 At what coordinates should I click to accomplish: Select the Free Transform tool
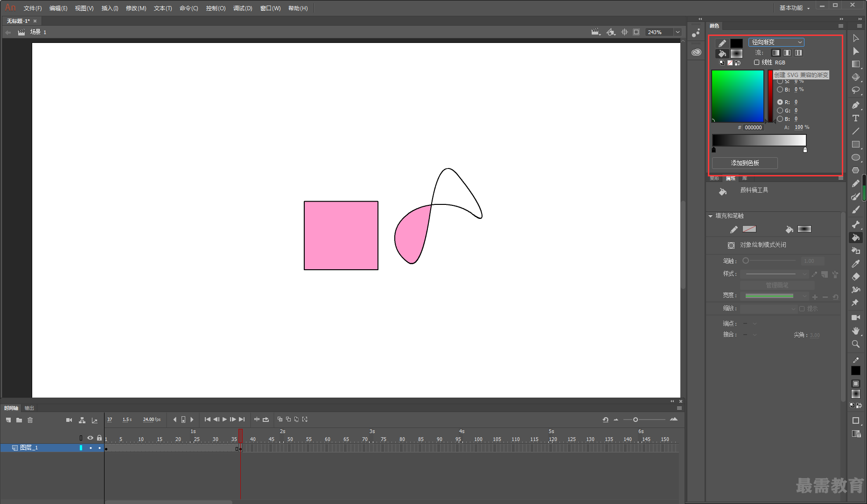pos(856,64)
